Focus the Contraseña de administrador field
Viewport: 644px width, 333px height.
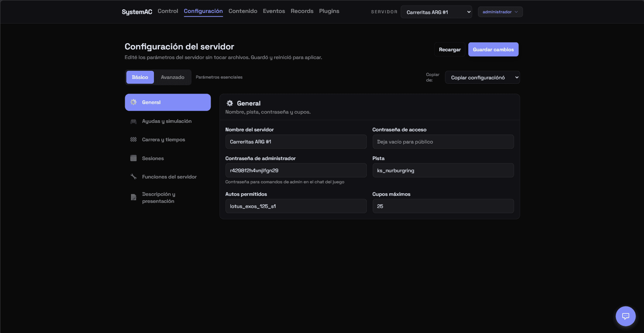pyautogui.click(x=296, y=170)
